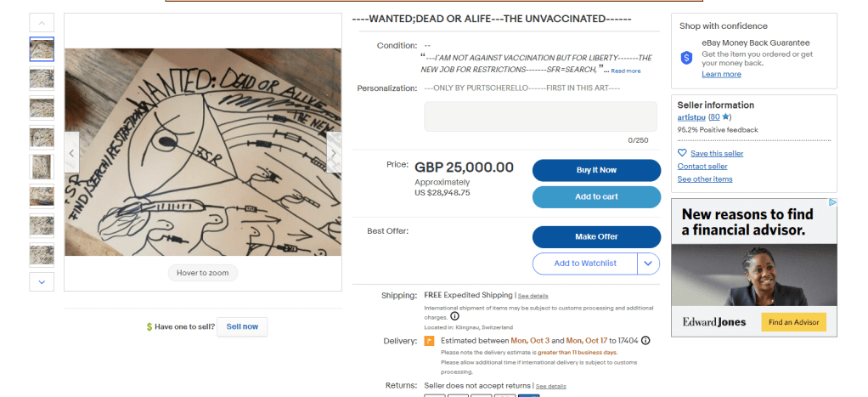Click the AdChoices icon on Edward Jones ad

coord(833,203)
